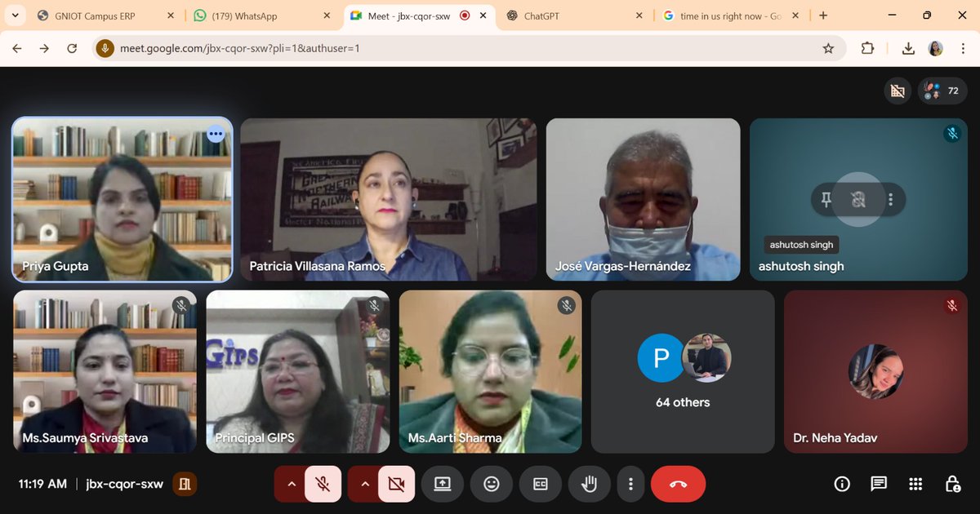Click the 11:19 AM clock text
Image resolution: width=980 pixels, height=514 pixels.
(42, 484)
